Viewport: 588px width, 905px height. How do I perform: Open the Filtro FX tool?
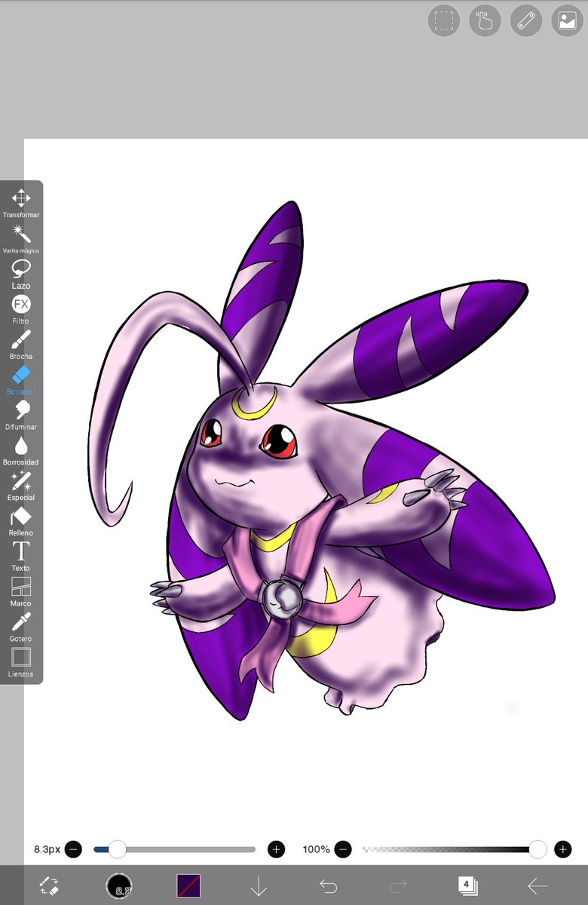tap(21, 310)
